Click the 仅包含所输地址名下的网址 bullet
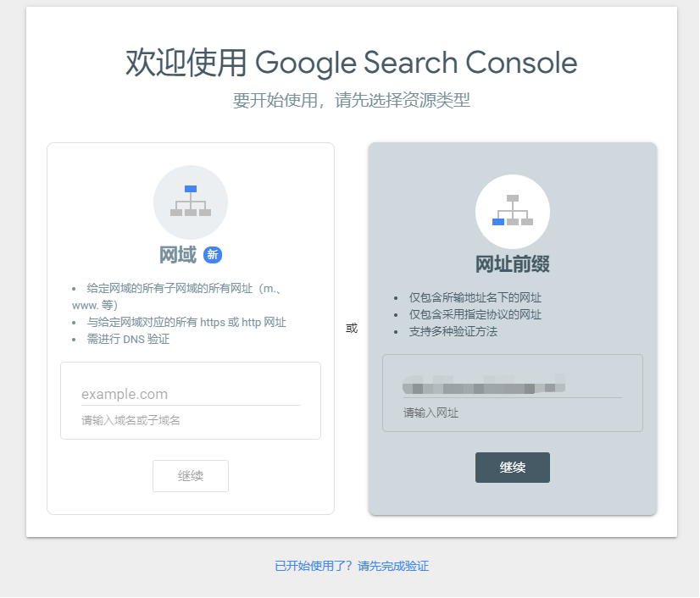 tap(475, 297)
